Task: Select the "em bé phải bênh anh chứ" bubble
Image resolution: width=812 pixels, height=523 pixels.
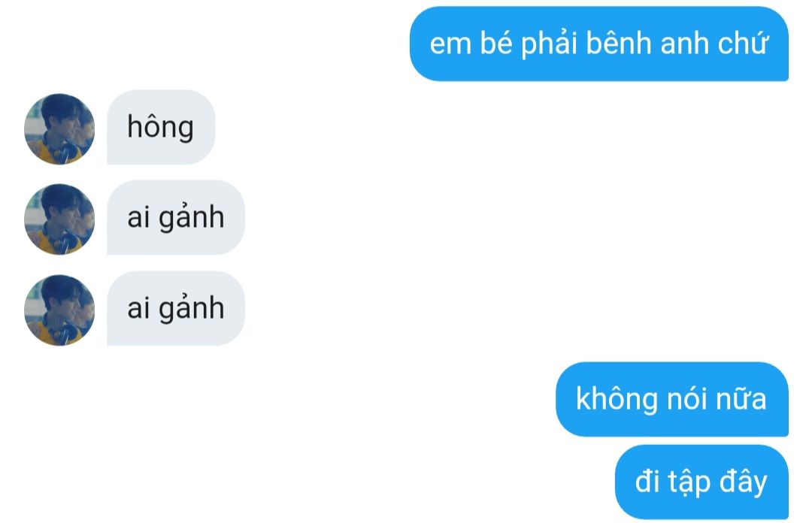Action: [x=599, y=44]
